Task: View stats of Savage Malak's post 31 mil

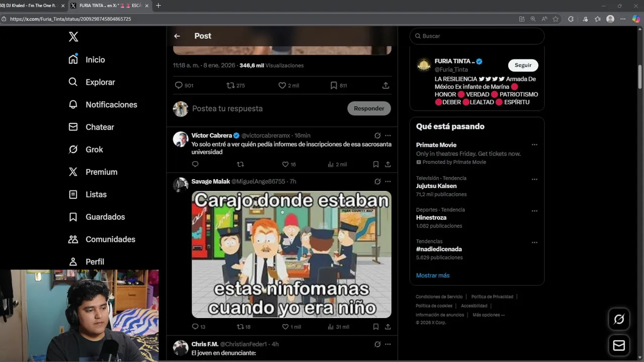Action: tap(338, 327)
